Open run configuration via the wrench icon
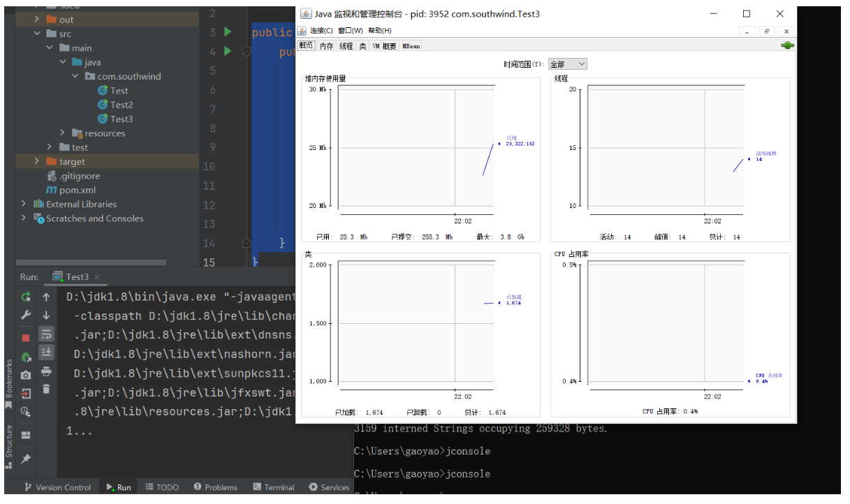 click(26, 315)
